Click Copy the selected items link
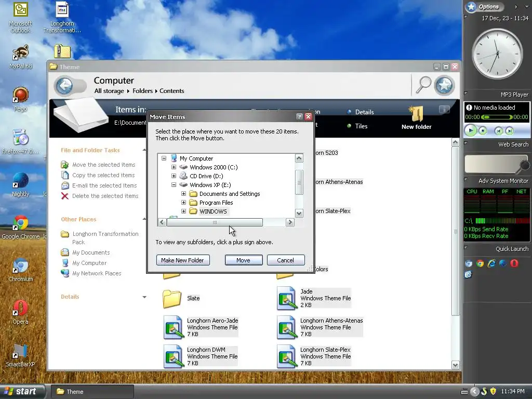The height and width of the screenshot is (399, 532). pos(103,175)
